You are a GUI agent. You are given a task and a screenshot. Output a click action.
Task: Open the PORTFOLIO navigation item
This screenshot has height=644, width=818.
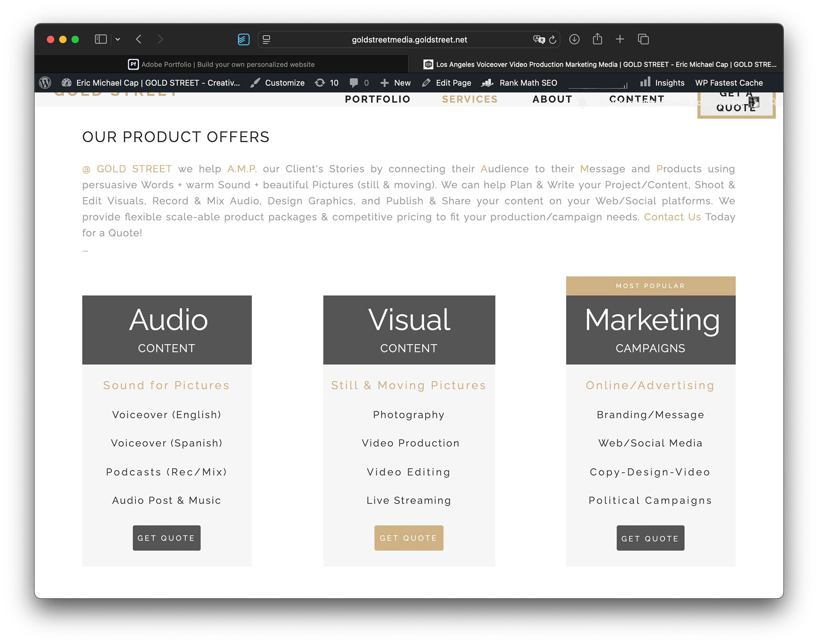pos(377,99)
